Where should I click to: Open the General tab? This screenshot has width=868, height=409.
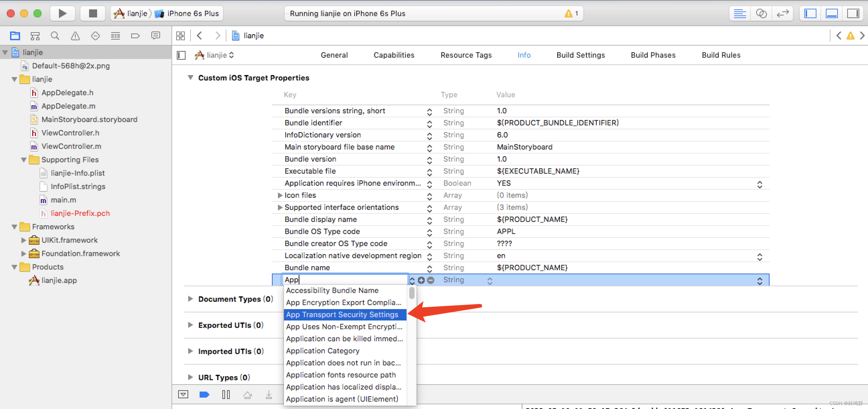pyautogui.click(x=334, y=55)
